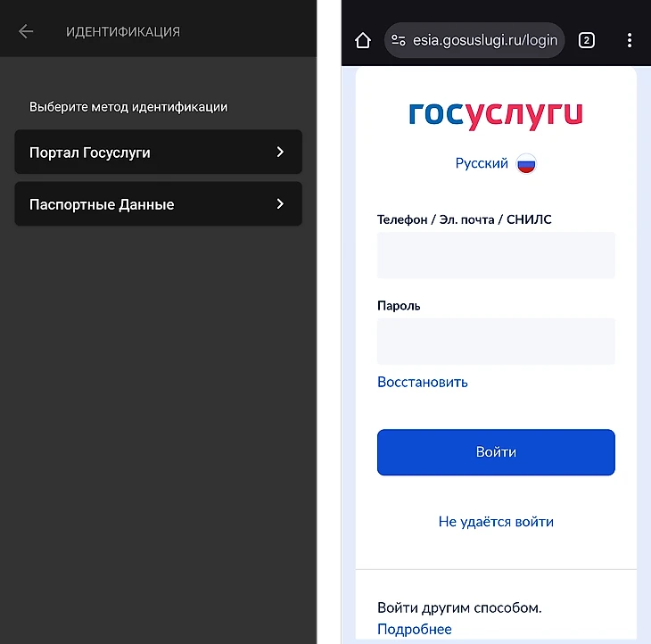
Task: Choose Паспортные Данные identification method
Action: click(158, 204)
